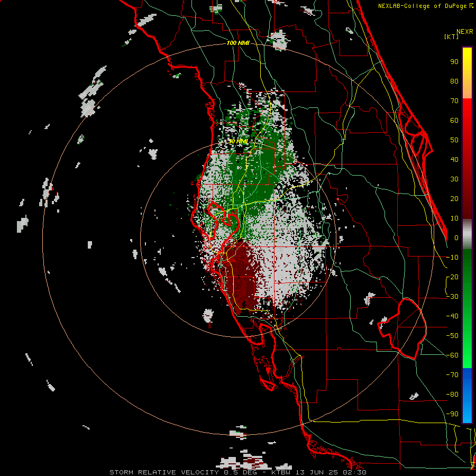Click the 0.5 DEG elevation text
This screenshot has height=476, width=476.
(240, 472)
